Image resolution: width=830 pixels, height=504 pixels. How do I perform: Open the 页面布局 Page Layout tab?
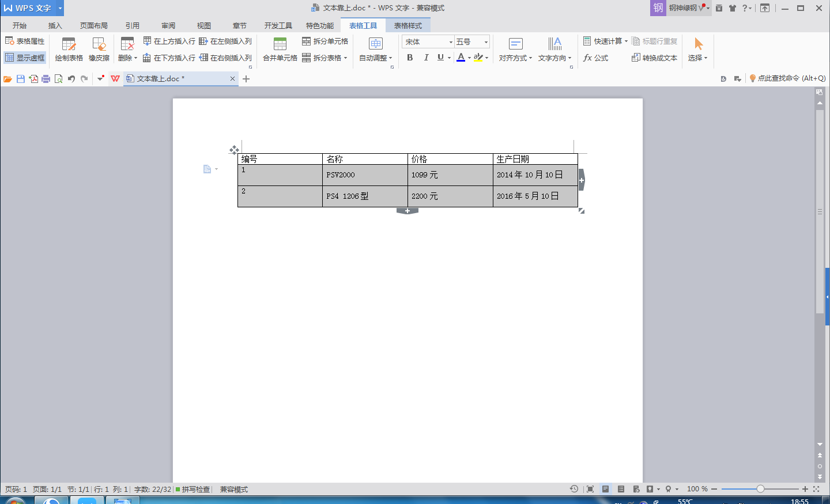click(x=94, y=25)
